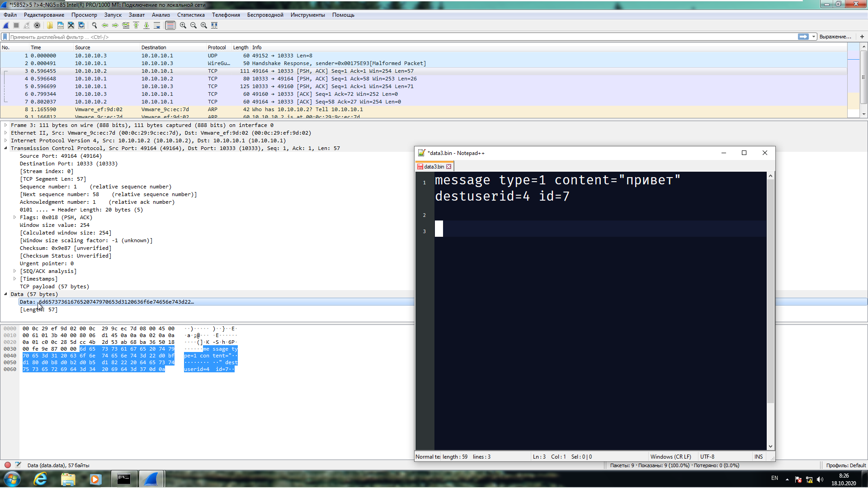Open the Захват menu
Viewport: 868px width, 488px height.
137,15
